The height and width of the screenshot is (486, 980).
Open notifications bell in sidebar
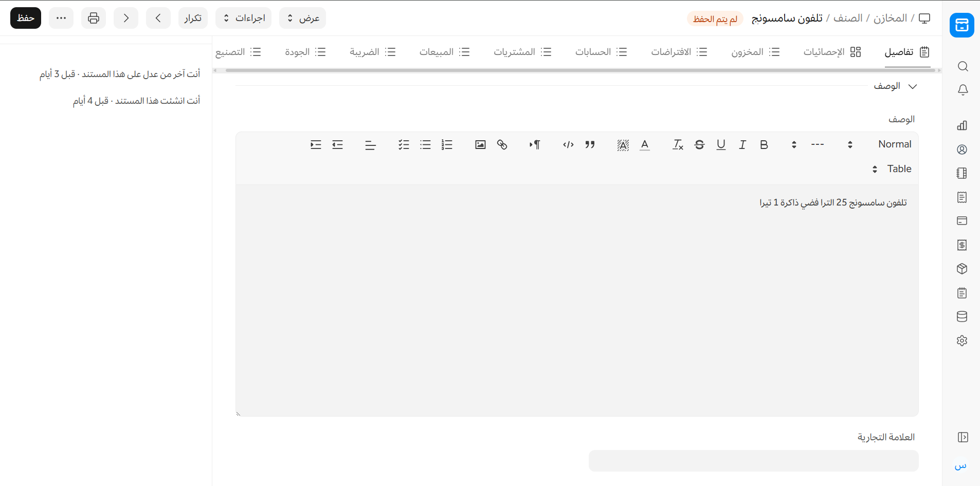pyautogui.click(x=963, y=90)
